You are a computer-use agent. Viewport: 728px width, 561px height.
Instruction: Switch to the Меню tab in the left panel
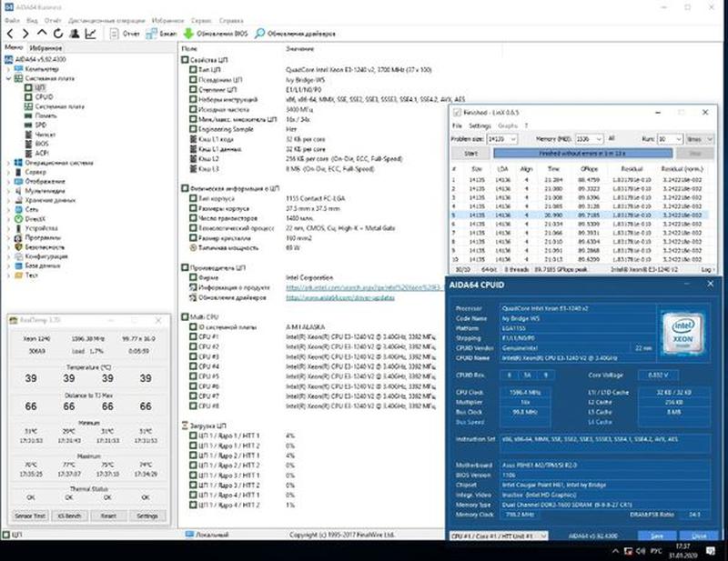[x=14, y=47]
